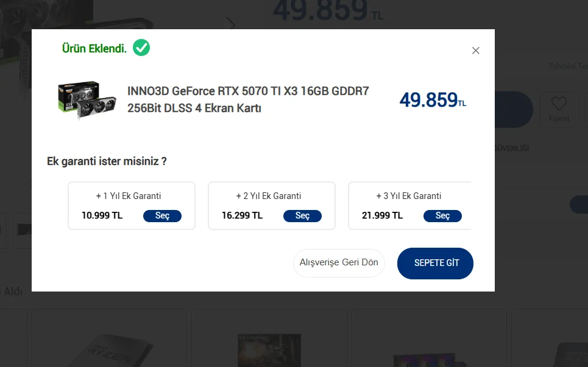
Task: Click the next image arrow chevron
Action: pyautogui.click(x=230, y=24)
